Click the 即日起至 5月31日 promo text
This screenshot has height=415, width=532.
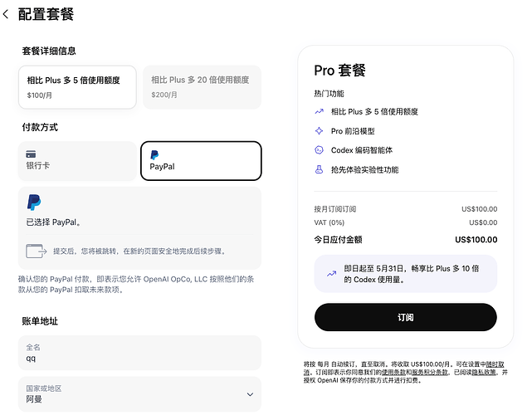tap(411, 274)
